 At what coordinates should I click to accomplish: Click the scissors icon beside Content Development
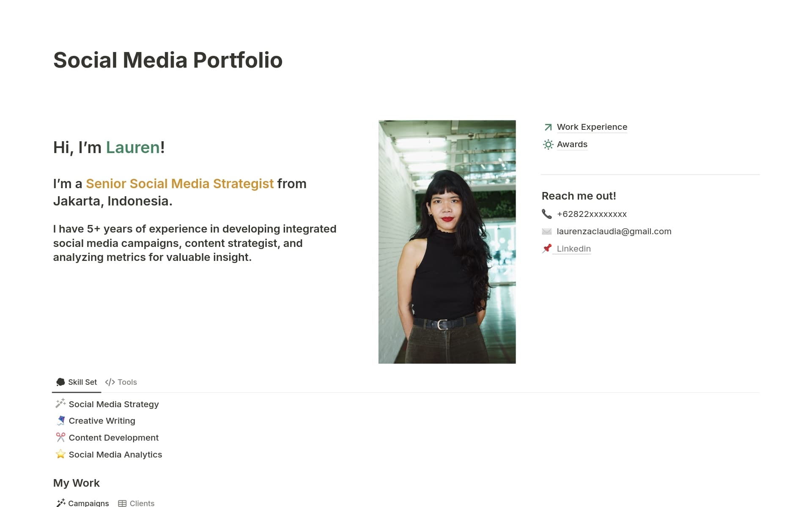(60, 437)
